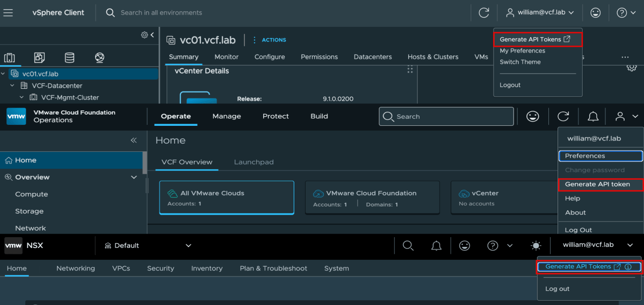The image size is (644, 305).
Task: Open the NSX Networking tab
Action: tap(76, 268)
